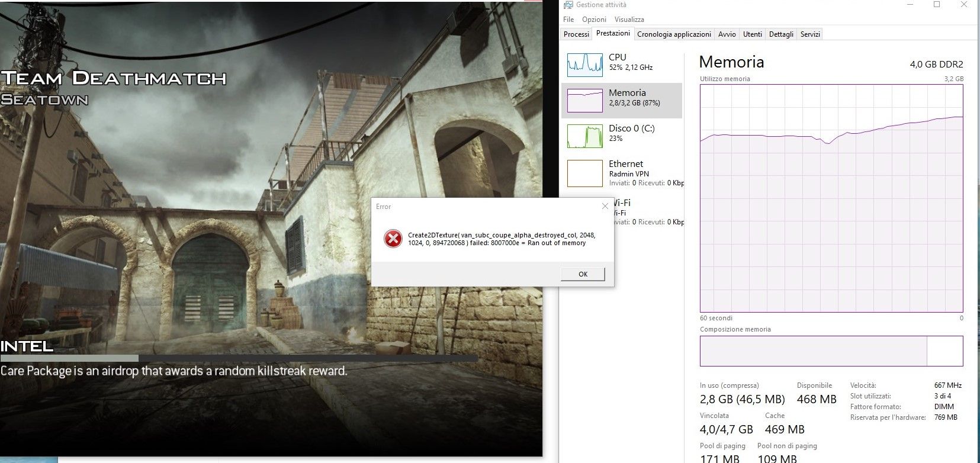Click the Cache value '469 MB'
The image size is (980, 463).
[785, 429]
